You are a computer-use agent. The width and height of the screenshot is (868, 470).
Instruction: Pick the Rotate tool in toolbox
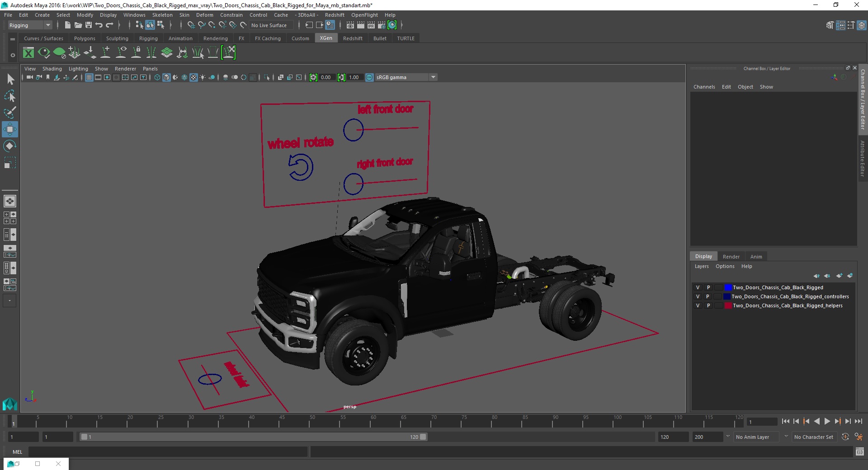10,146
